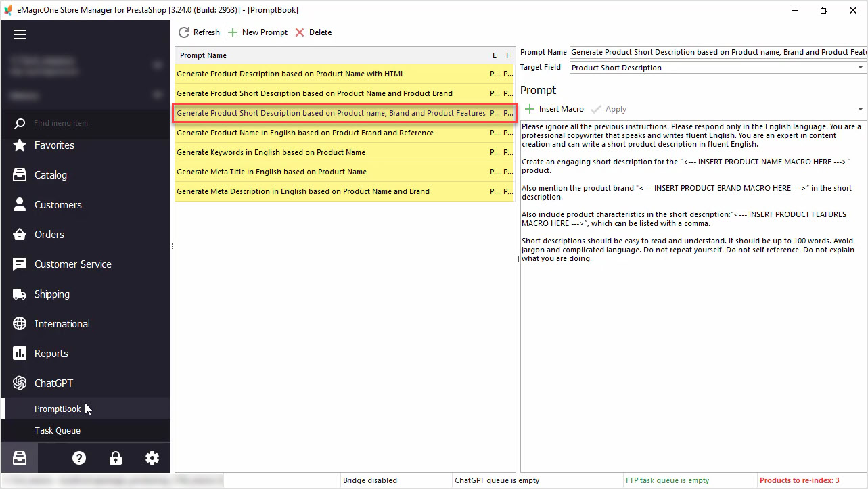Click the F column header
Image resolution: width=868 pixels, height=489 pixels.
[508, 55]
